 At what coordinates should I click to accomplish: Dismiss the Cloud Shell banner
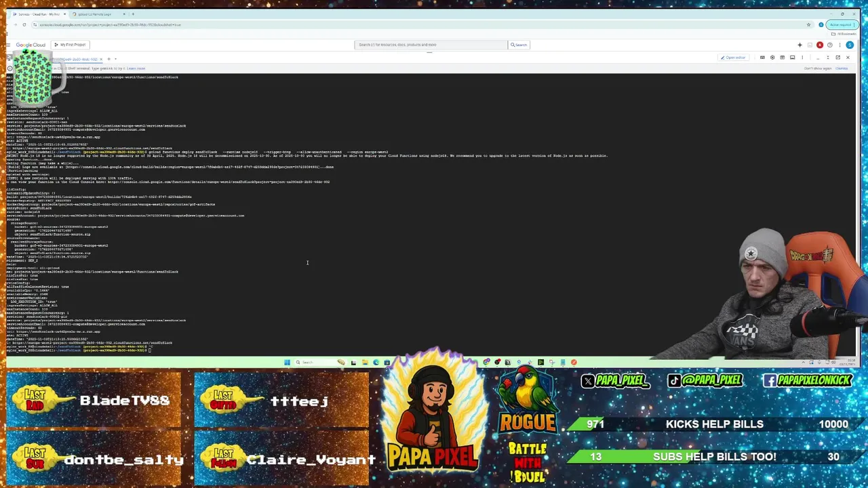(842, 68)
